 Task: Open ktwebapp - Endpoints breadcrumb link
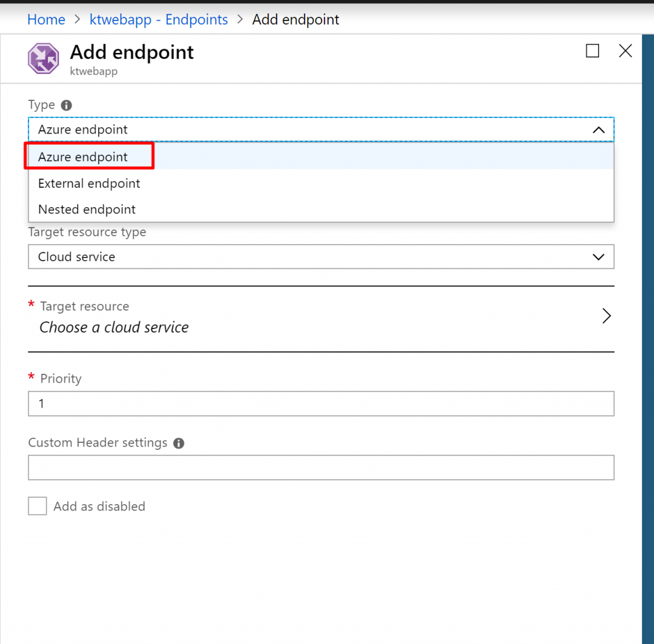[x=159, y=20]
